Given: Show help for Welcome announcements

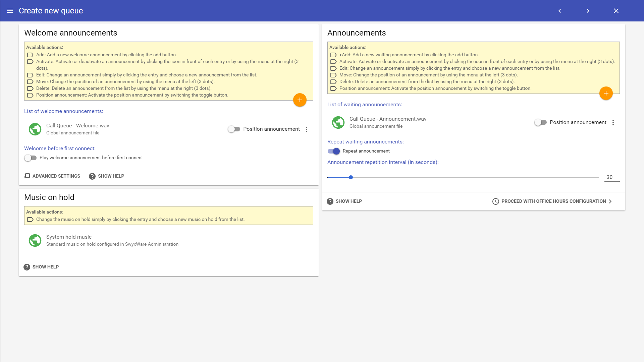Looking at the screenshot, I should click(107, 176).
